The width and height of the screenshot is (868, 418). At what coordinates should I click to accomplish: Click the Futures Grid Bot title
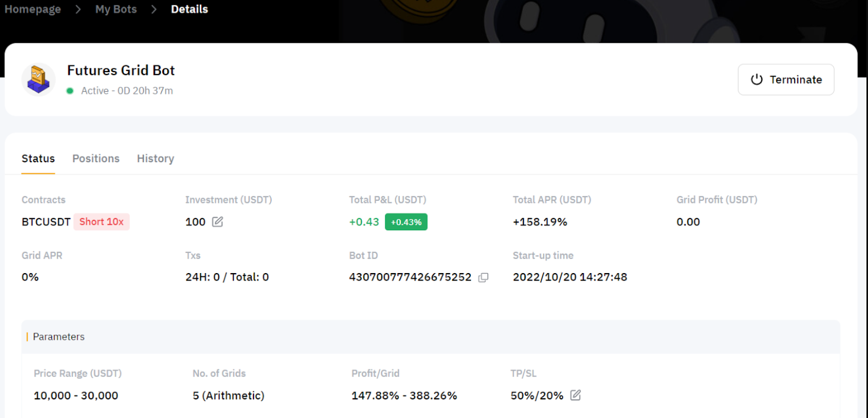coord(121,71)
